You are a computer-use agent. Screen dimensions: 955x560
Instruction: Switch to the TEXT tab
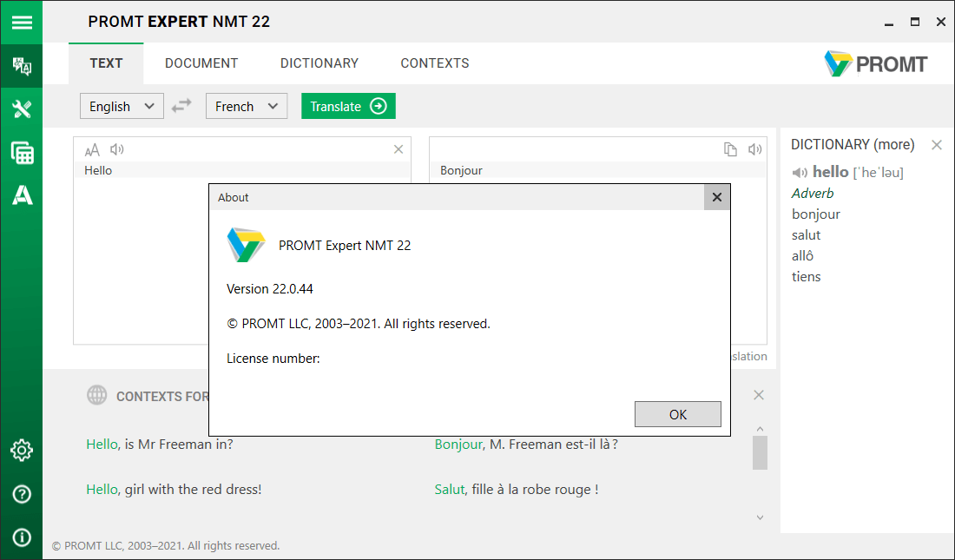click(106, 63)
